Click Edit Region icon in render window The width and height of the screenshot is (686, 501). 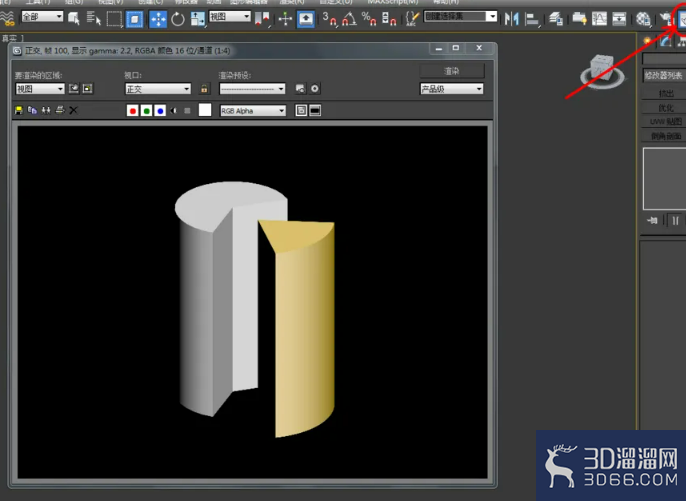click(x=74, y=89)
